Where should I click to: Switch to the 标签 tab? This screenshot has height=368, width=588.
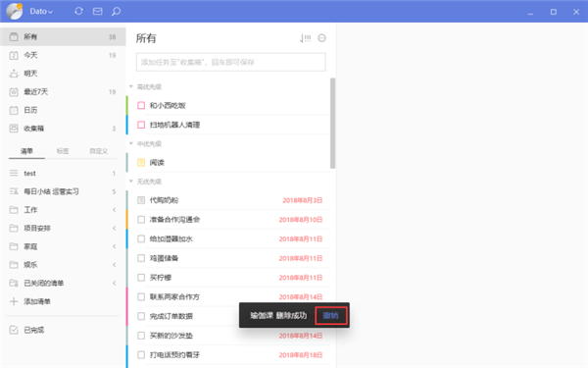pyautogui.click(x=63, y=151)
